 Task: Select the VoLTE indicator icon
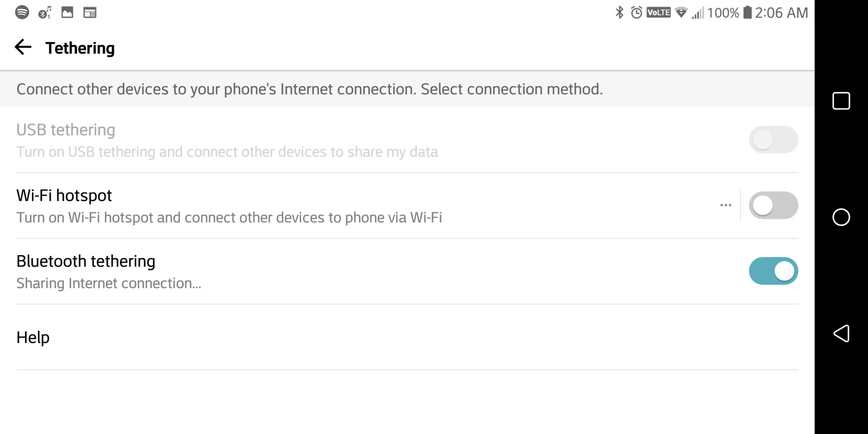658,12
